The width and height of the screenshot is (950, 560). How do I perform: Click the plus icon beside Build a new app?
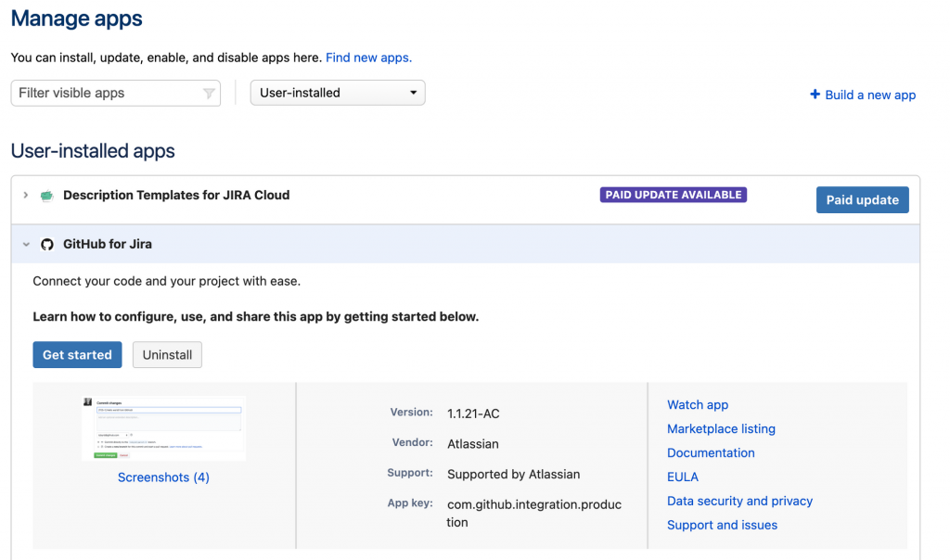815,95
